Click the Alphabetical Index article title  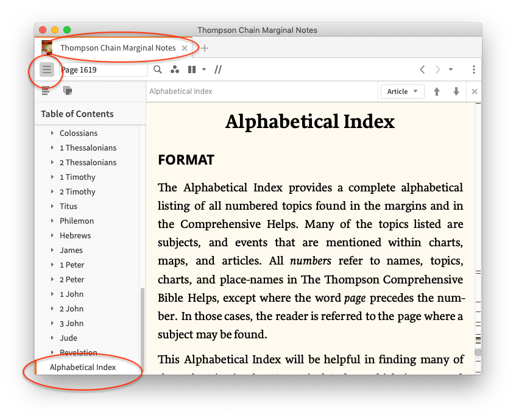pos(310,121)
